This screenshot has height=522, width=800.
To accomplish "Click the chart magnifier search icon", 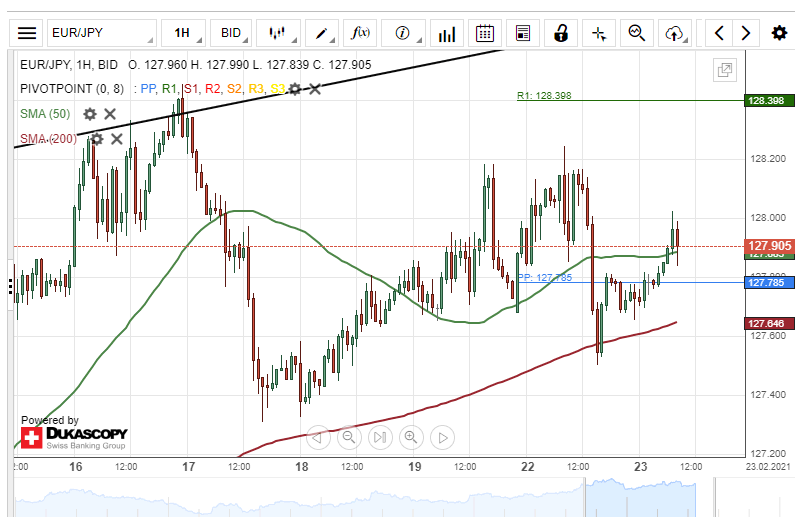I will (637, 34).
